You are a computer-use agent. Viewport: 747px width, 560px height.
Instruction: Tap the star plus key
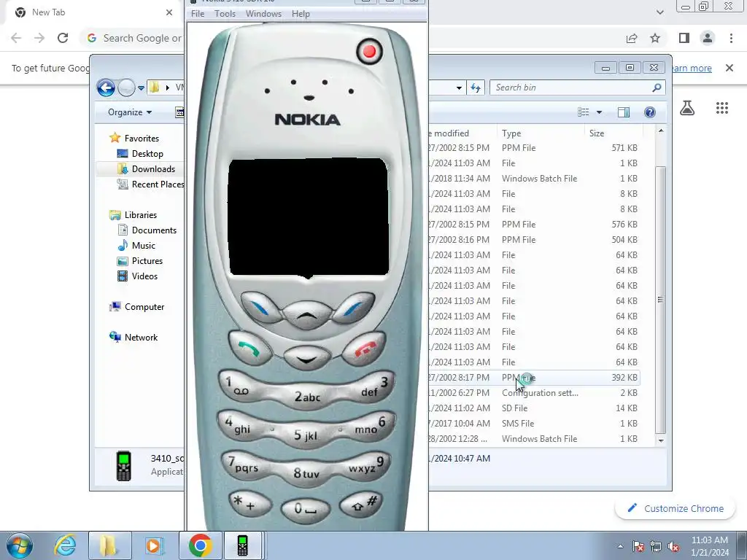[250, 504]
